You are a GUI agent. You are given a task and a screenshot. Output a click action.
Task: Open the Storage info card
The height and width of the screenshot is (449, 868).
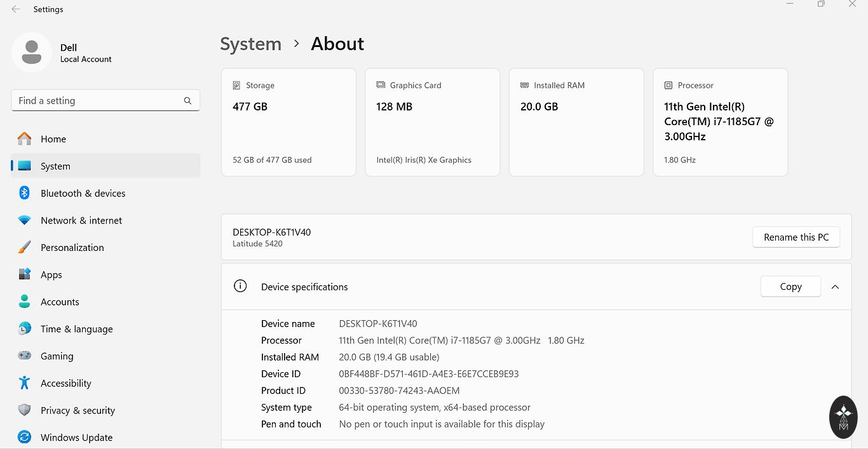[x=288, y=122]
